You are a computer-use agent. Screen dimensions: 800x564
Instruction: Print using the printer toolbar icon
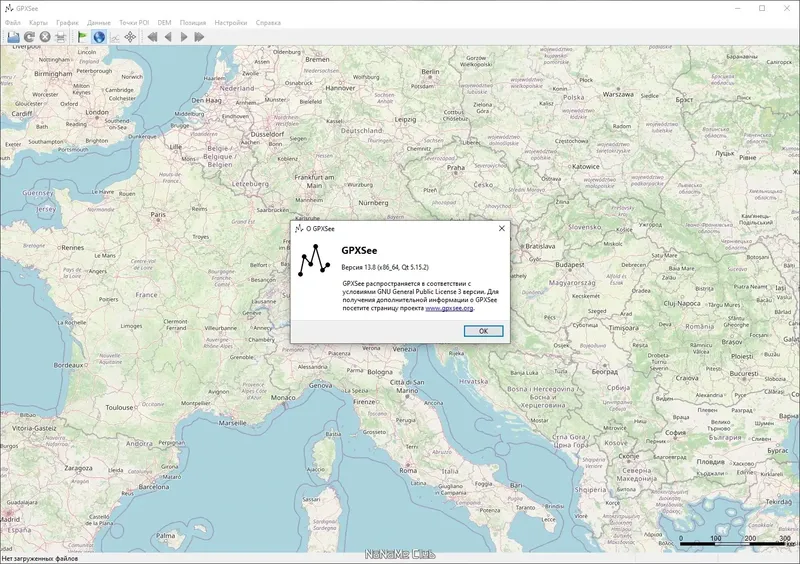point(61,37)
